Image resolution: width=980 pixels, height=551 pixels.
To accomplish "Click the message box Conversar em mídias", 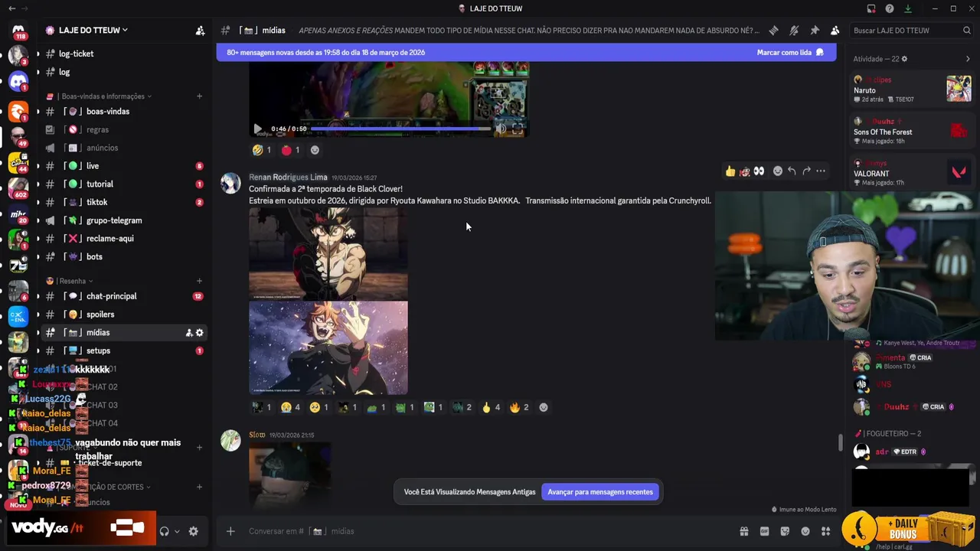I will 482,531.
